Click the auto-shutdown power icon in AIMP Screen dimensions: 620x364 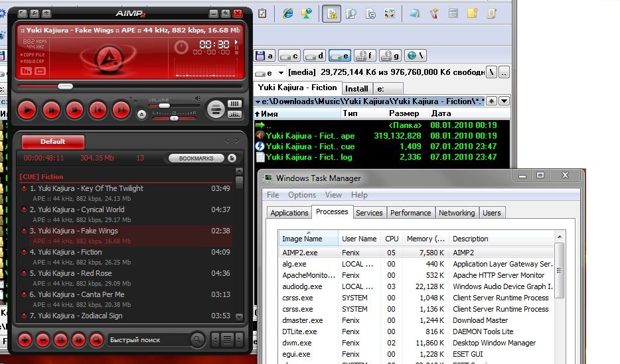(181, 48)
